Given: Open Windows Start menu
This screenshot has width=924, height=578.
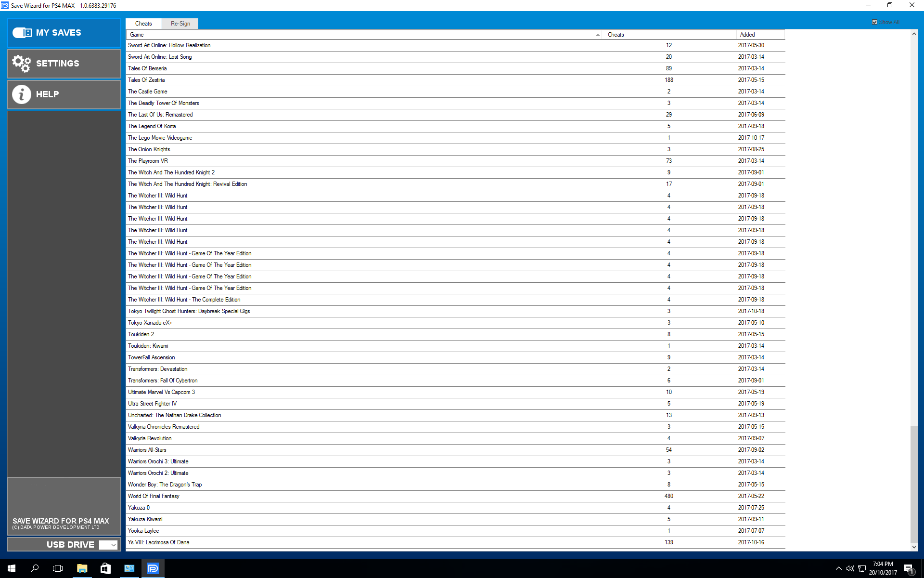Looking at the screenshot, I should tap(12, 568).
